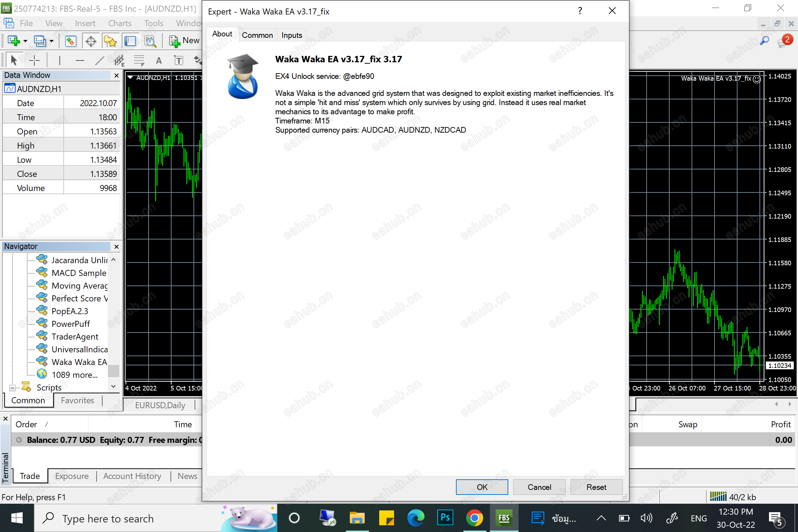The image size is (798, 532).
Task: Select the vertical line drawing tool
Action: coord(59,60)
